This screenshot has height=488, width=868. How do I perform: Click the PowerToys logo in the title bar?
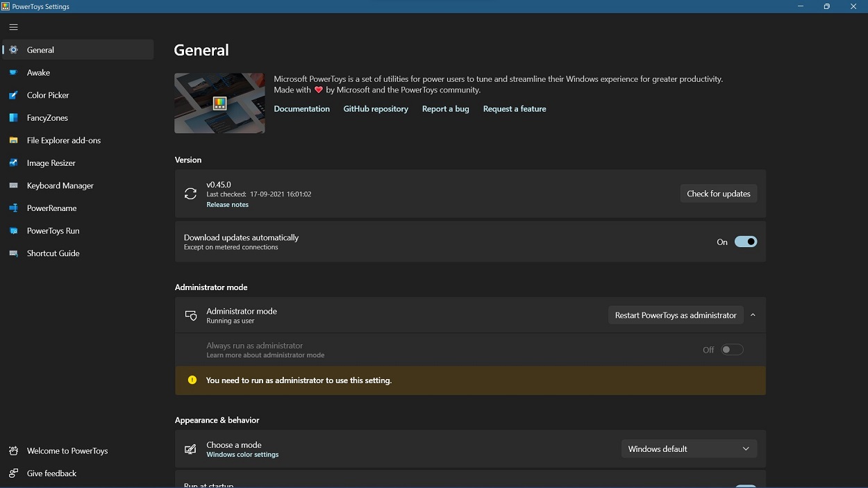(x=6, y=6)
